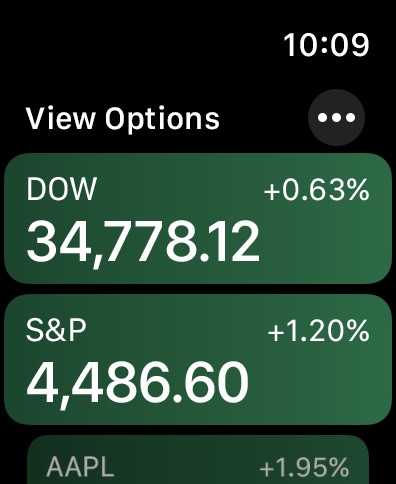Screen dimensions: 396x484
Task: Toggle the AAPL +1.95% change value
Action: (x=304, y=467)
